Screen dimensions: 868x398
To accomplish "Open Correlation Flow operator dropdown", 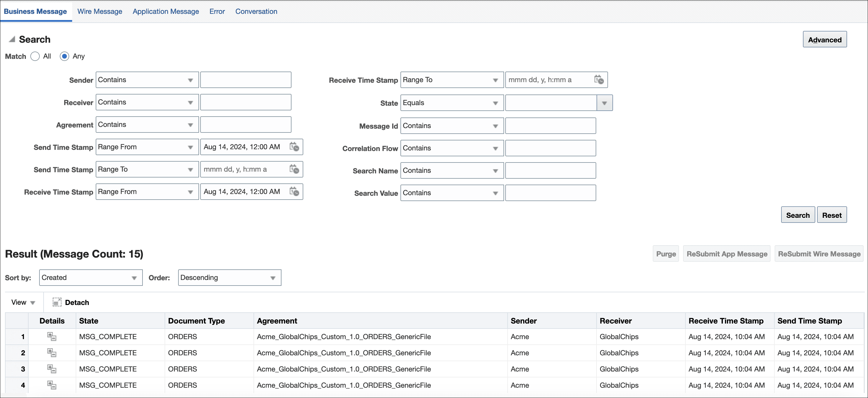I will [452, 148].
